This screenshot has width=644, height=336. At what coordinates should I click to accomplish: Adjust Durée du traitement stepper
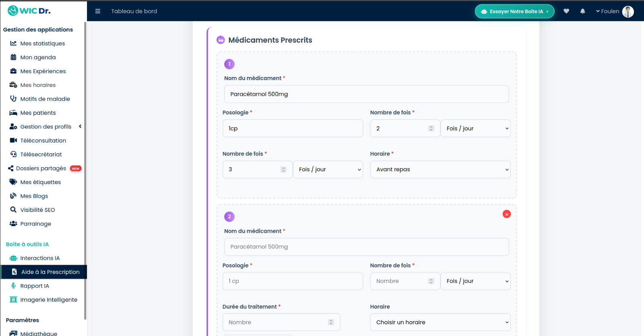pos(331,322)
